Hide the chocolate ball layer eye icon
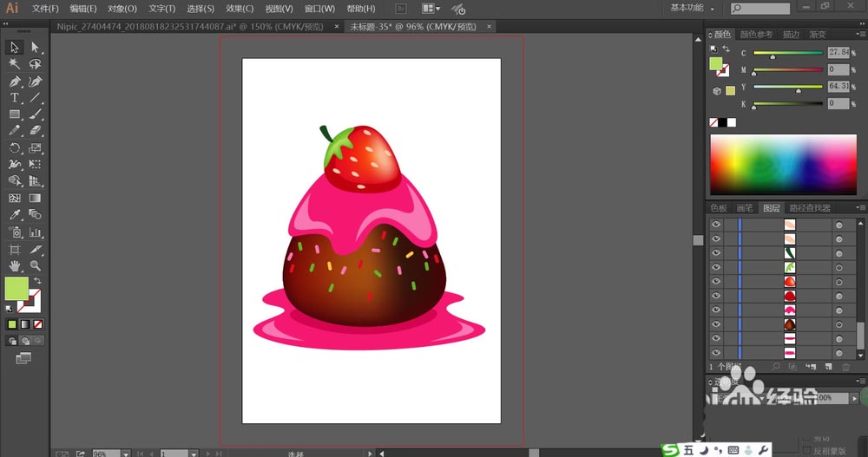This screenshot has width=868, height=457. 716,324
